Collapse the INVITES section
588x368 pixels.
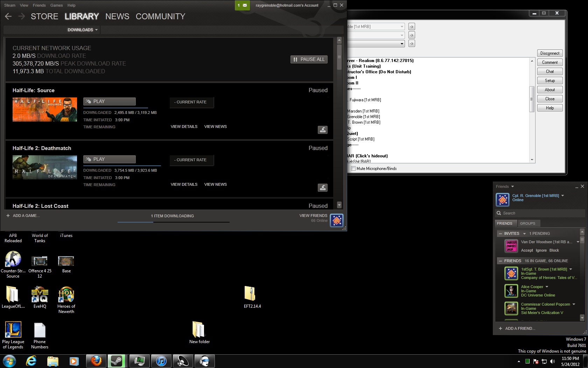point(500,233)
